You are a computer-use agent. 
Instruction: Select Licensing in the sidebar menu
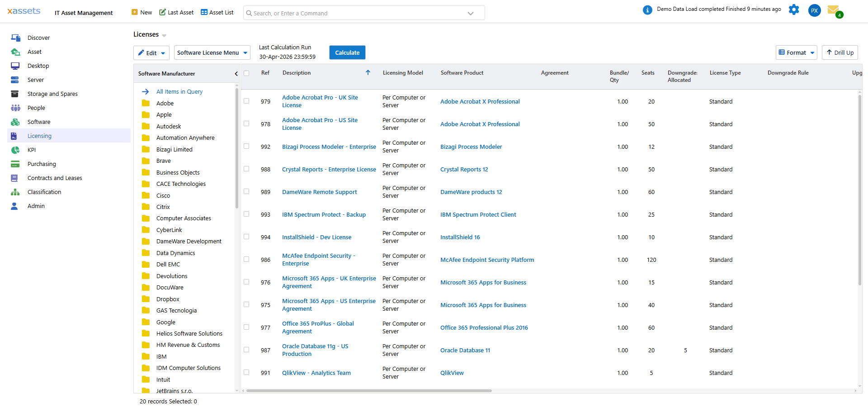[39, 136]
